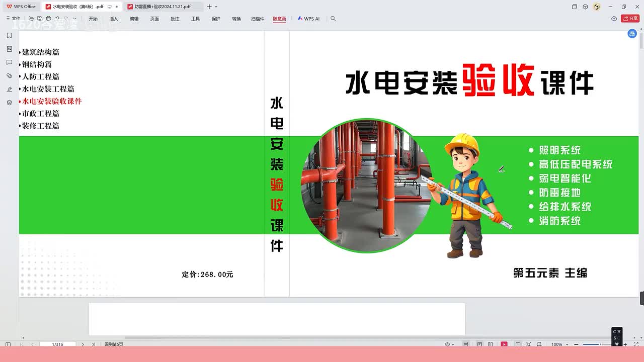Click 装修工程篇 list item
Image resolution: width=644 pixels, height=362 pixels.
pos(41,126)
